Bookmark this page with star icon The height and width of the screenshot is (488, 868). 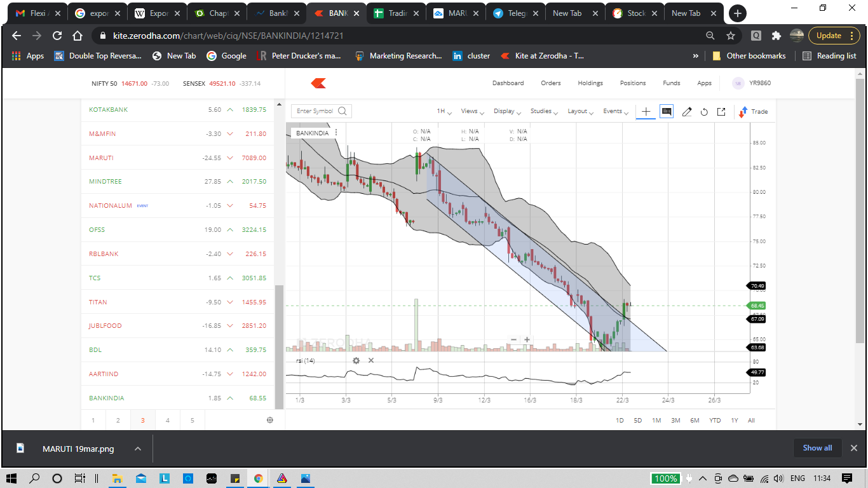coord(731,36)
